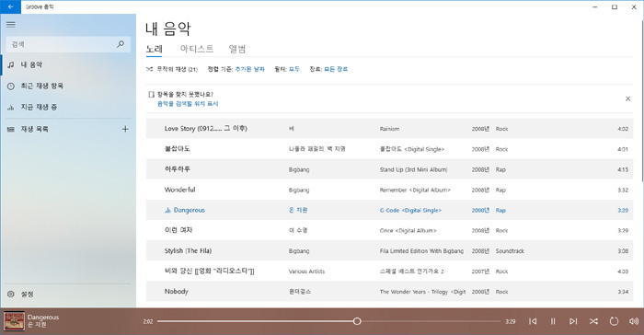Click duration 4:15 in 하루하루 row
The image size is (644, 335).
click(623, 169)
